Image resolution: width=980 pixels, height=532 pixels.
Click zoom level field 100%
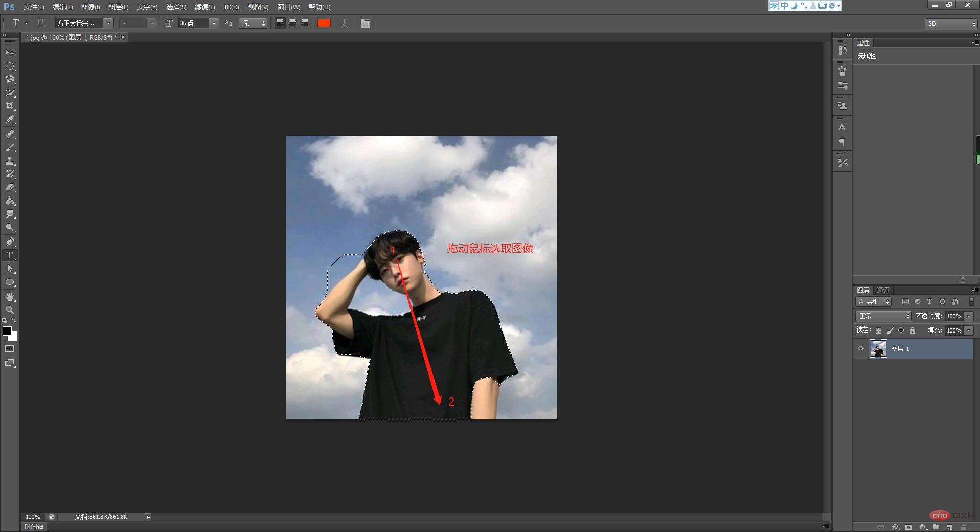33,517
